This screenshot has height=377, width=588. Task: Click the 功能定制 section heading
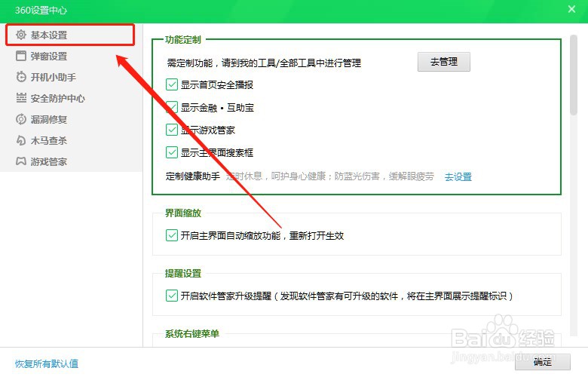tap(183, 40)
